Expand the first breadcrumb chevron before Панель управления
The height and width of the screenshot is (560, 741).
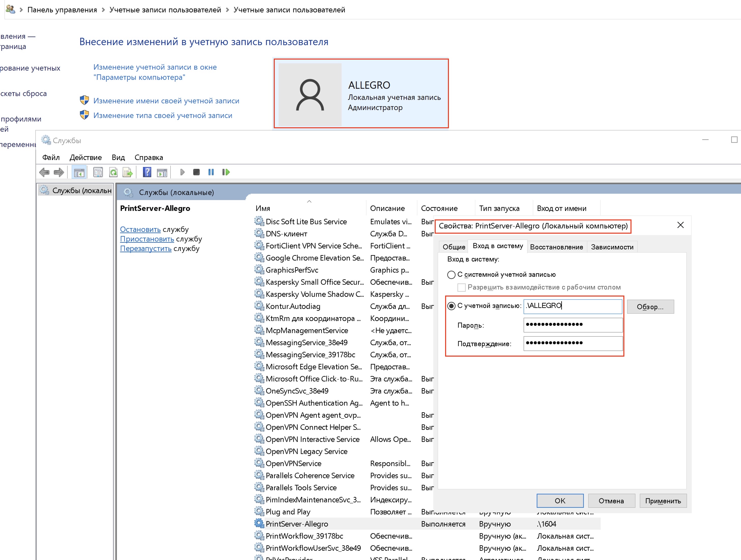coord(21,10)
